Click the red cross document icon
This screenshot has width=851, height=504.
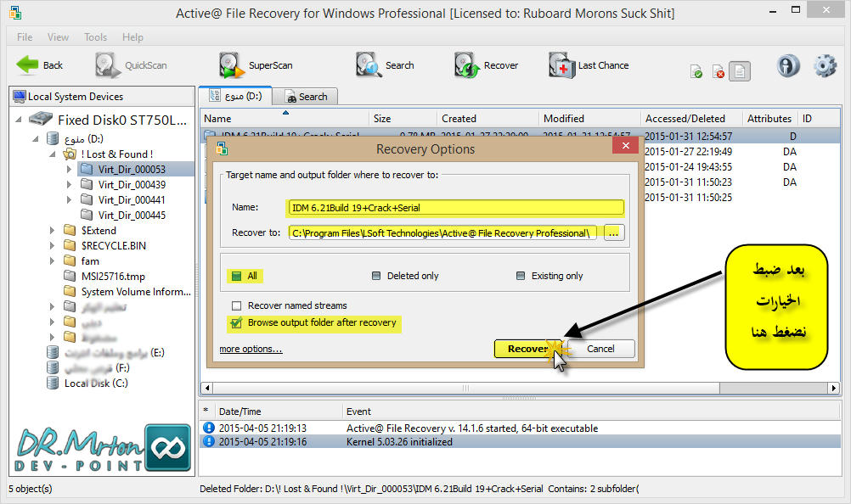[718, 71]
